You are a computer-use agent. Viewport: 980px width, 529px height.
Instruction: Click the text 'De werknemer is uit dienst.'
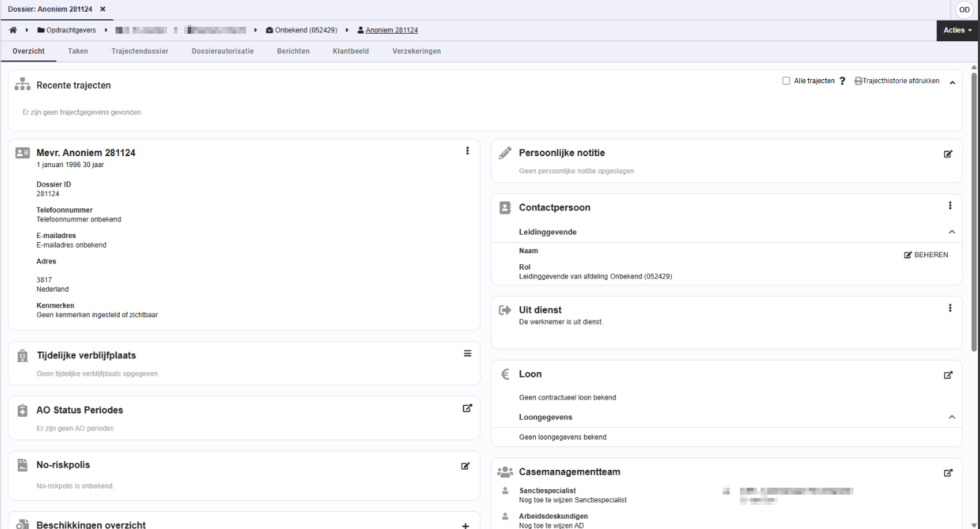[x=560, y=322]
